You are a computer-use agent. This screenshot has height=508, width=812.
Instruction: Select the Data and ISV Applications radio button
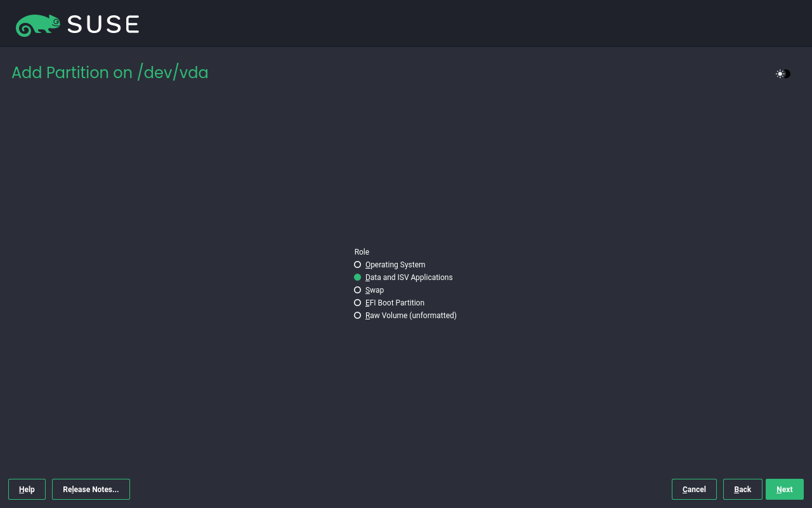tap(358, 277)
